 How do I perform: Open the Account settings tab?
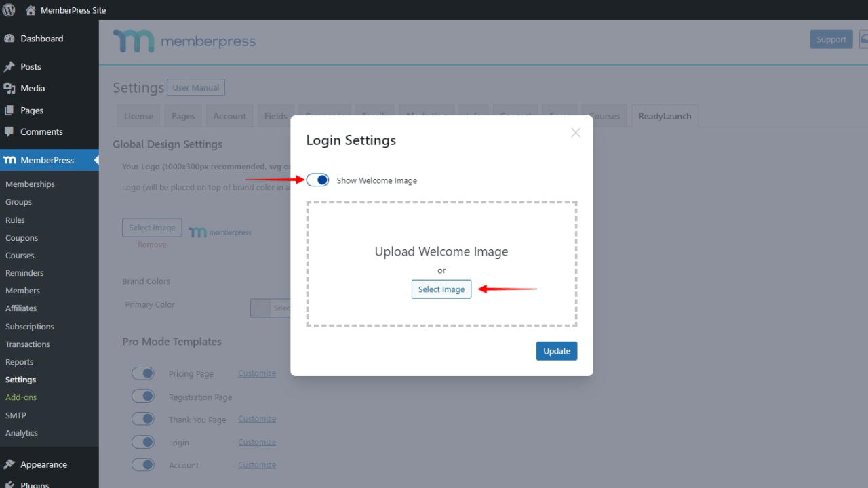[x=230, y=116]
